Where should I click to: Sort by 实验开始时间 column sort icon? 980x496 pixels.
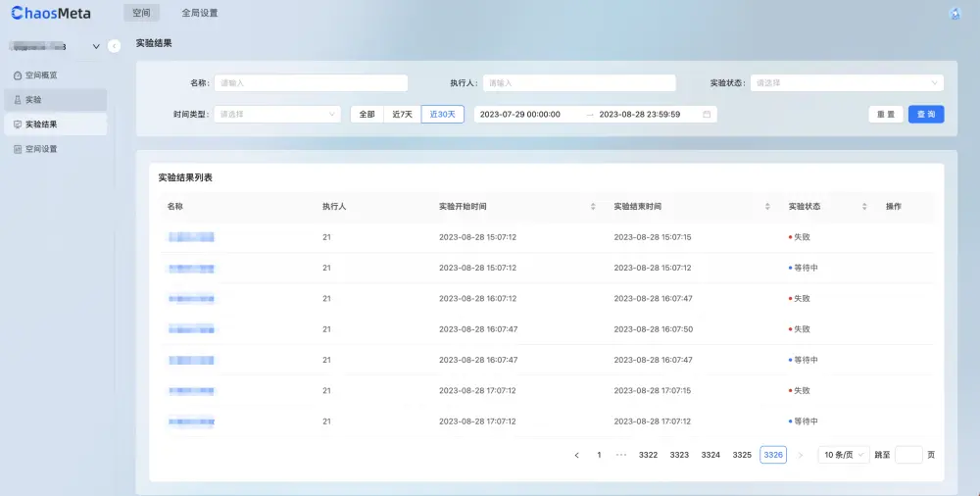coord(593,207)
